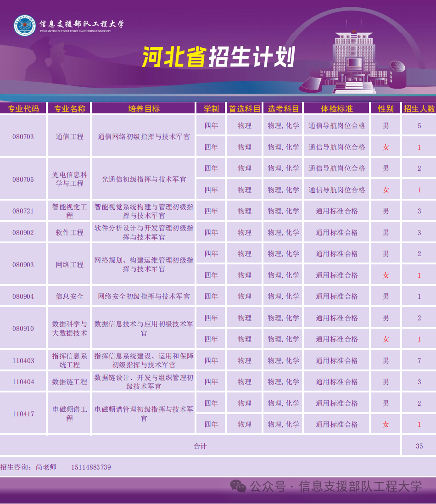Click the red 女 cell in the 光电信息科学与工程 row
Image resolution: width=436 pixels, height=504 pixels.
coord(386,190)
